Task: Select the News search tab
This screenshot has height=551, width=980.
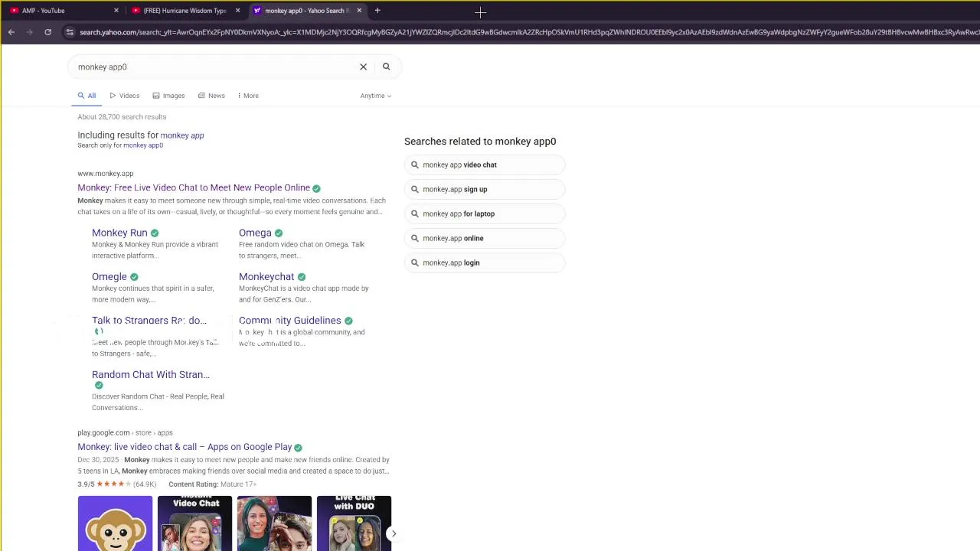Action: tap(211, 96)
